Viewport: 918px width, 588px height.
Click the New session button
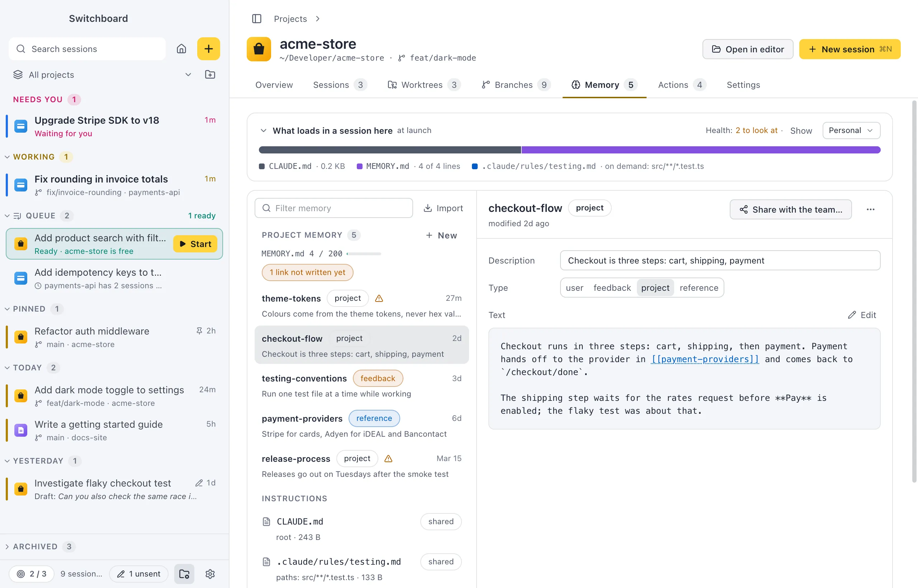[850, 49]
